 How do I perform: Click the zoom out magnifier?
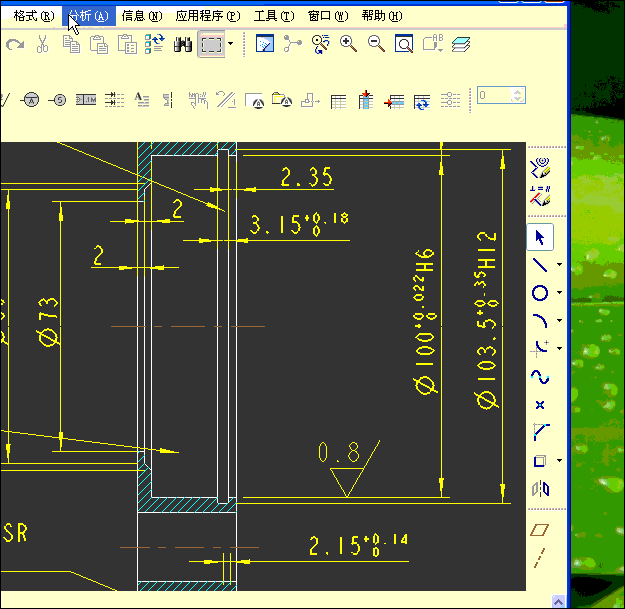[376, 44]
